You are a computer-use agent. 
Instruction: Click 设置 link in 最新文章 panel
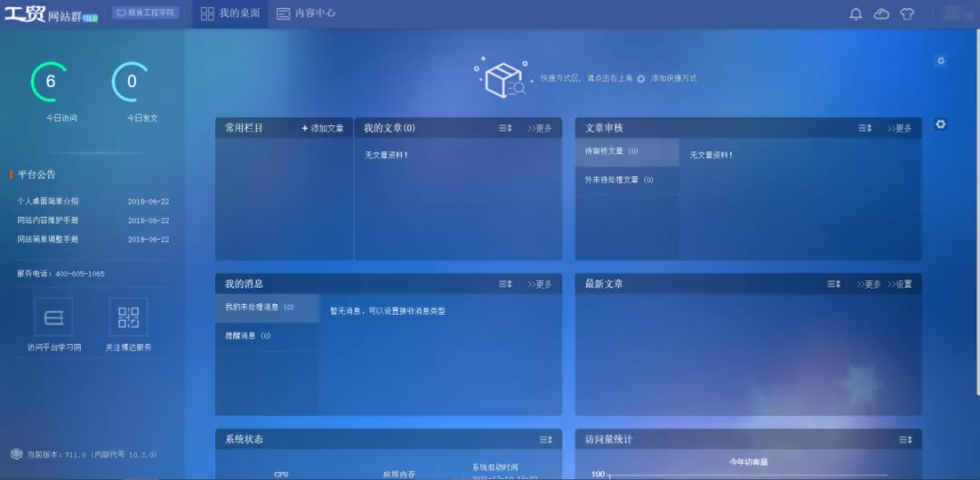(900, 285)
